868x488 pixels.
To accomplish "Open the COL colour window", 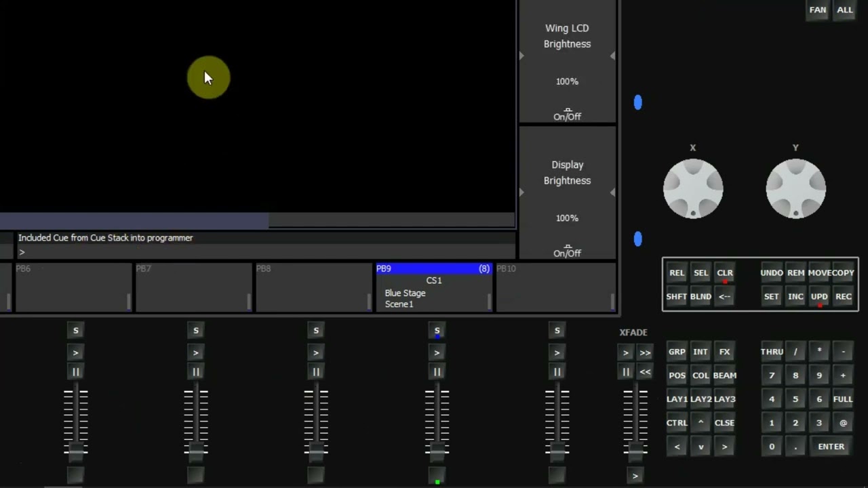I will pyautogui.click(x=701, y=375).
